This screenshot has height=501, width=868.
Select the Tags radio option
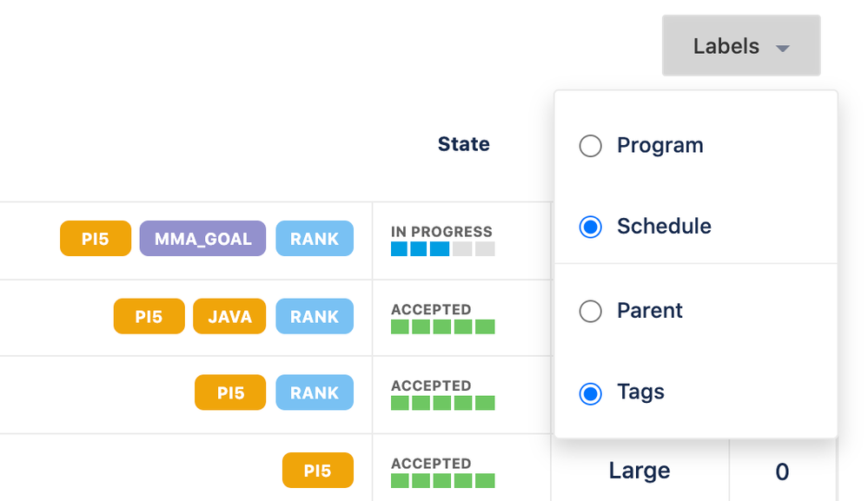click(x=590, y=393)
